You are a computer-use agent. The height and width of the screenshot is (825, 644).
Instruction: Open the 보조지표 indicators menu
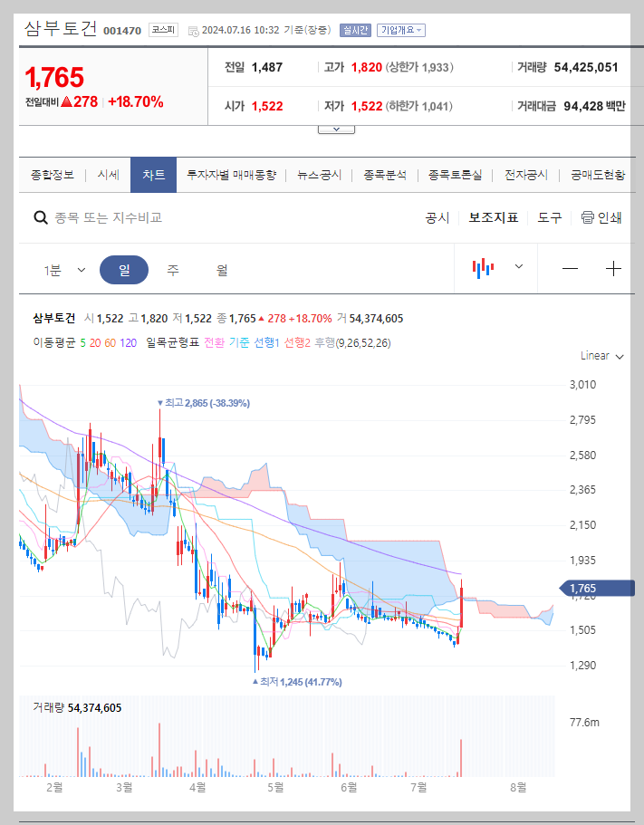click(494, 217)
